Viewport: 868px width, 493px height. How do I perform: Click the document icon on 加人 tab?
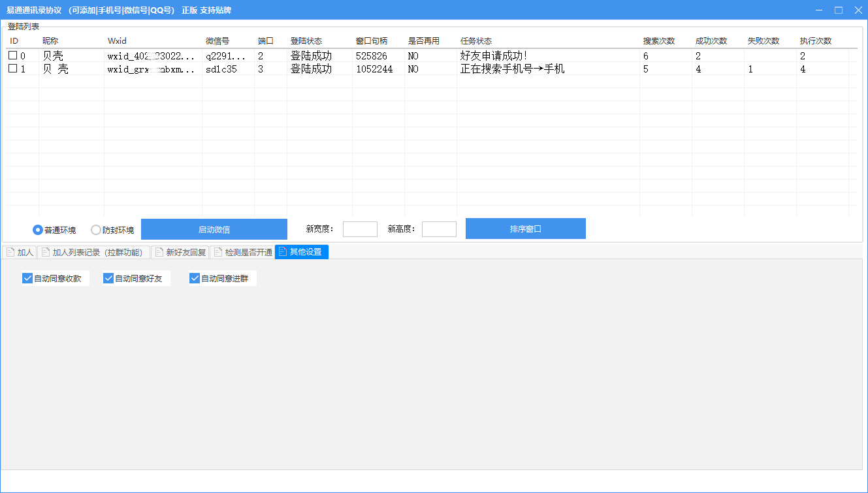click(10, 252)
